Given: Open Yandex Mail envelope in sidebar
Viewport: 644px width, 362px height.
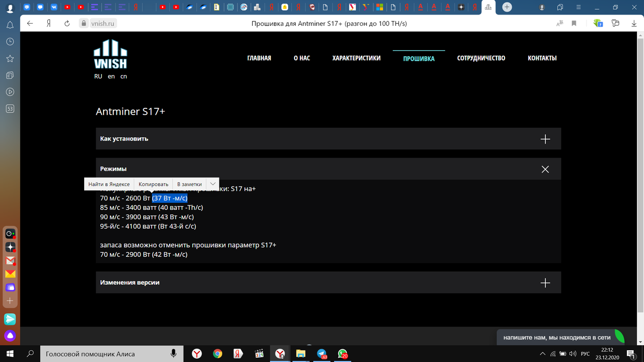Looking at the screenshot, I should 10,274.
